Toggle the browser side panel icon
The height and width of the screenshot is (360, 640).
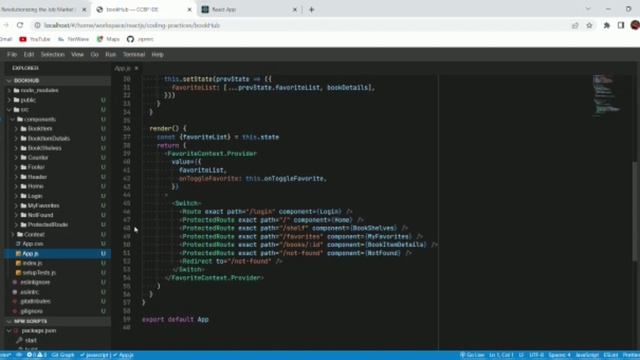coord(621,25)
